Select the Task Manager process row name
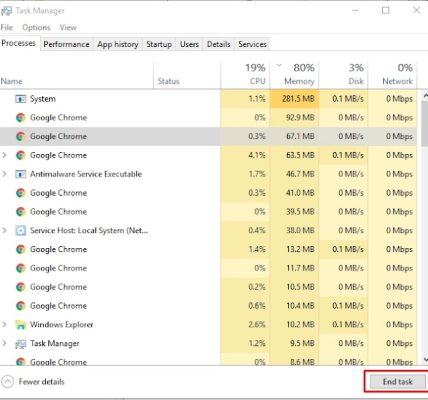This screenshot has width=428, height=400. [55, 344]
